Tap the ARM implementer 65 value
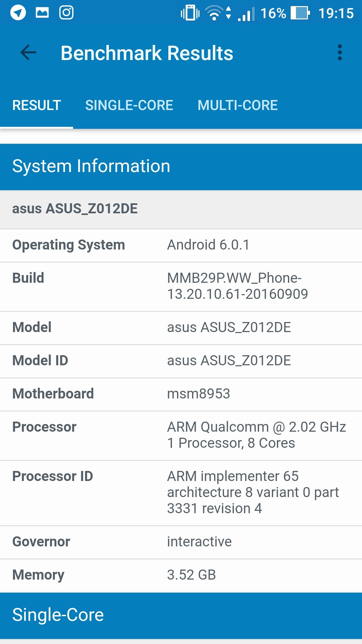The image size is (362, 644). click(253, 492)
